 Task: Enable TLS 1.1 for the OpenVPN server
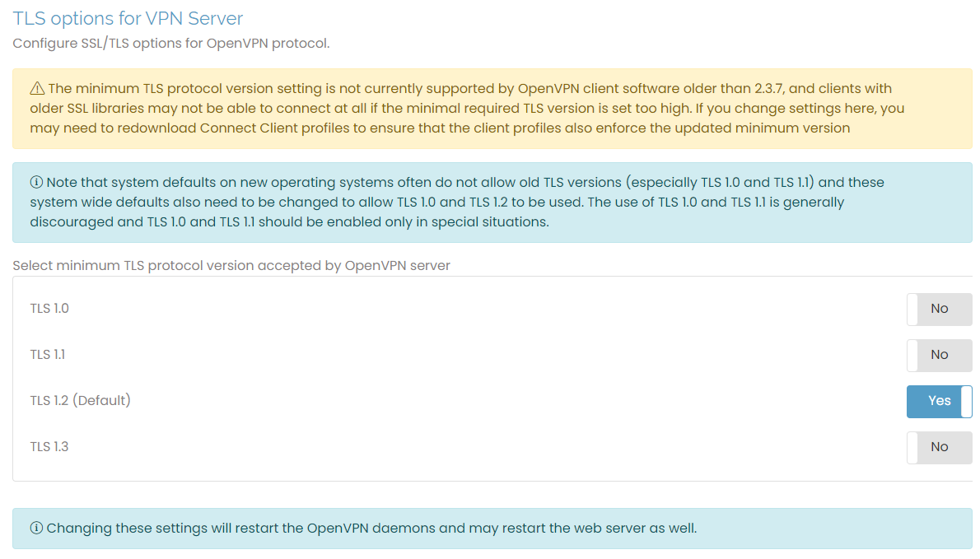[x=939, y=355]
